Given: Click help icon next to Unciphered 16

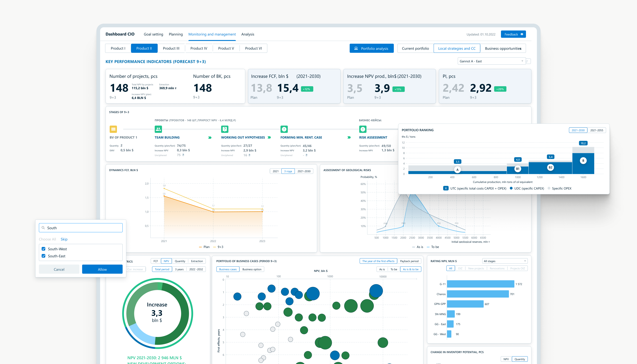Looking at the screenshot, I should coord(249,155).
